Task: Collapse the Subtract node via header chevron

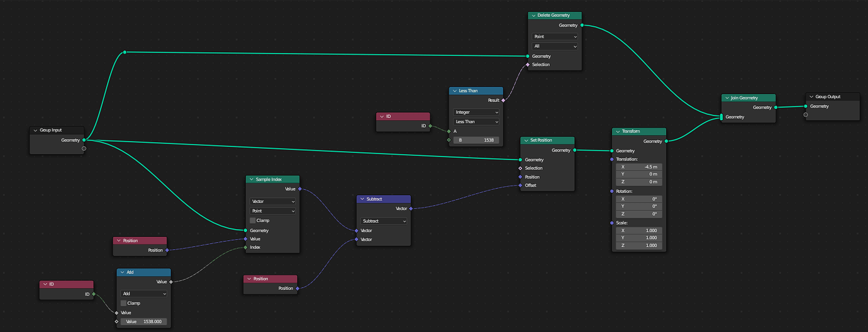Action: [x=362, y=199]
